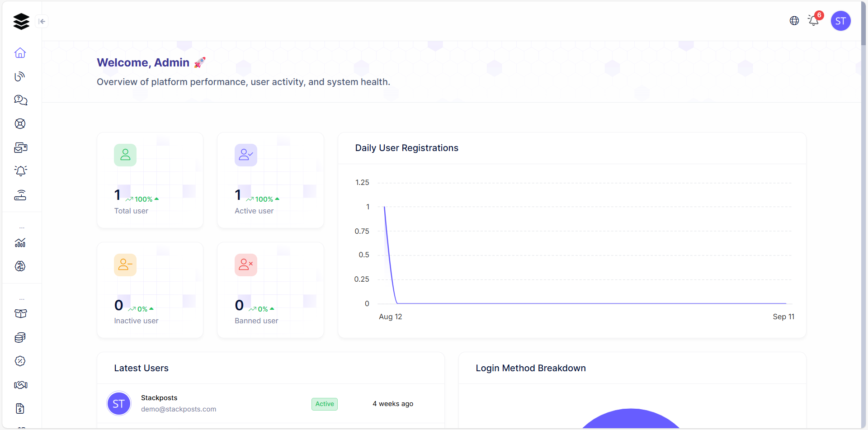
Task: Open the statistics chart sidebar icon
Action: (20, 243)
